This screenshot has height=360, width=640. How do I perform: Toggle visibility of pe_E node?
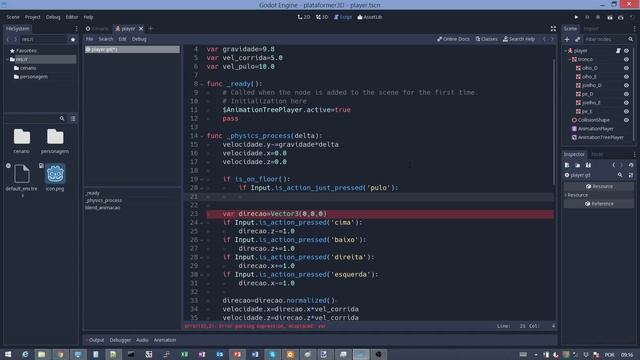pyautogui.click(x=627, y=111)
